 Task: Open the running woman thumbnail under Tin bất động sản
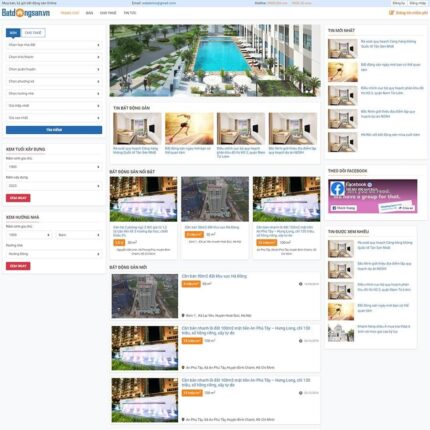[x=189, y=128]
